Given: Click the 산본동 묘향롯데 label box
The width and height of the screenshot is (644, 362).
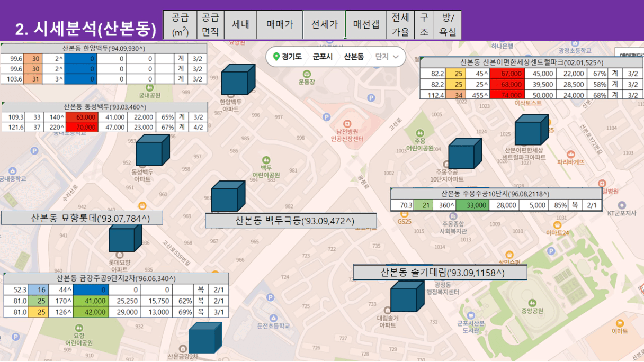Looking at the screenshot, I should [x=82, y=218].
